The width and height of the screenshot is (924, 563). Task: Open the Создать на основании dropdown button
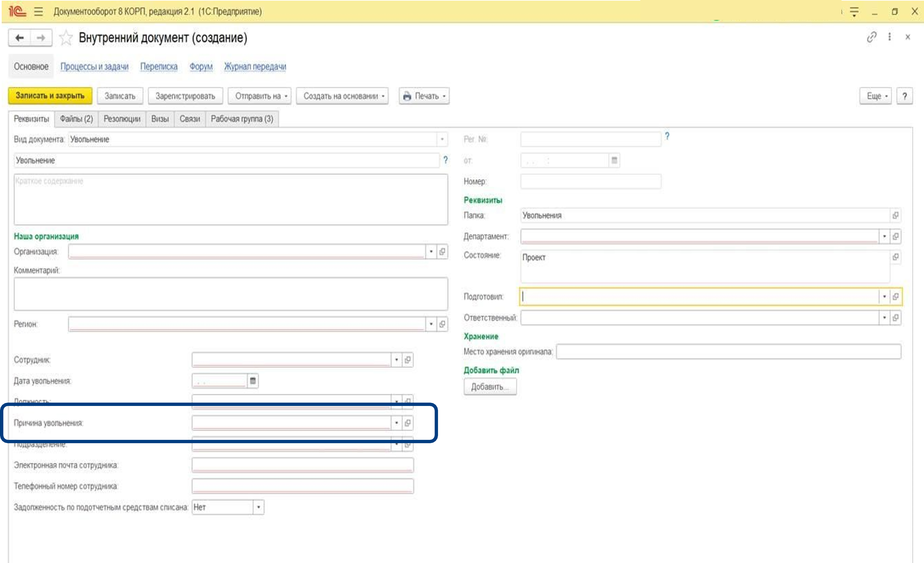[342, 96]
